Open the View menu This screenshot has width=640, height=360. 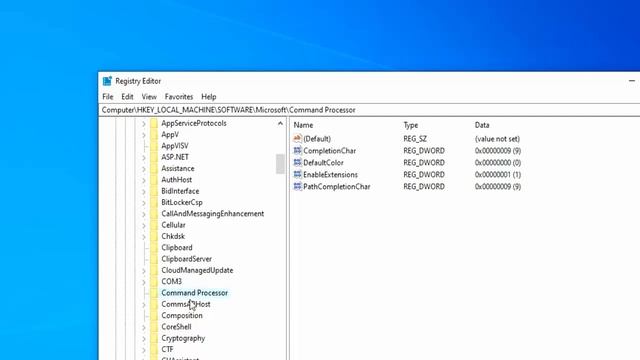click(149, 97)
